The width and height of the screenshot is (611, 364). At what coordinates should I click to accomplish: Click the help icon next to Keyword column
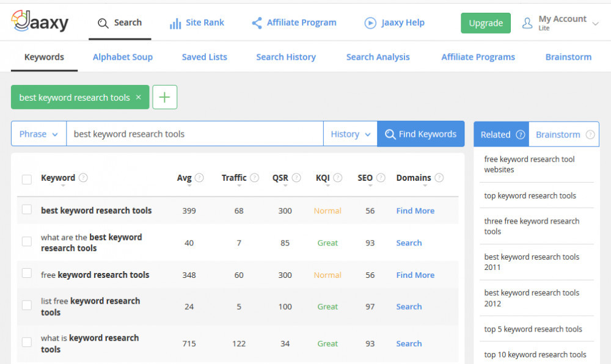coord(83,178)
